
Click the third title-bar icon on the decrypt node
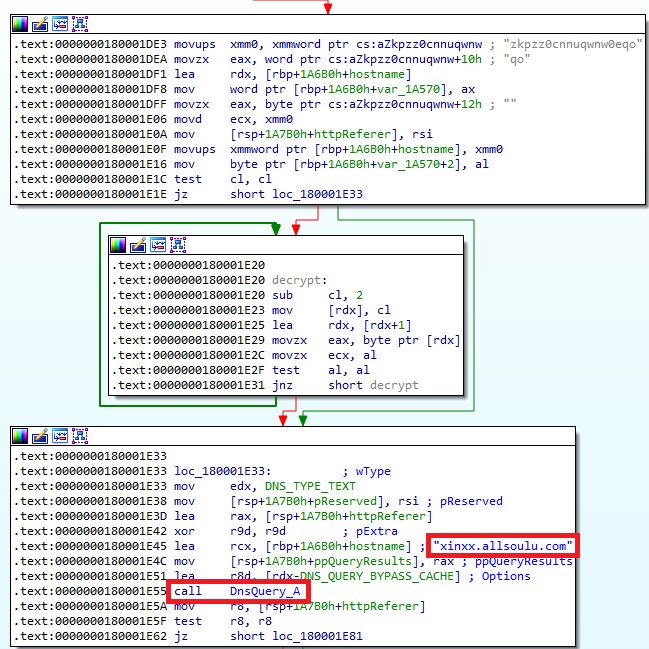(x=158, y=245)
